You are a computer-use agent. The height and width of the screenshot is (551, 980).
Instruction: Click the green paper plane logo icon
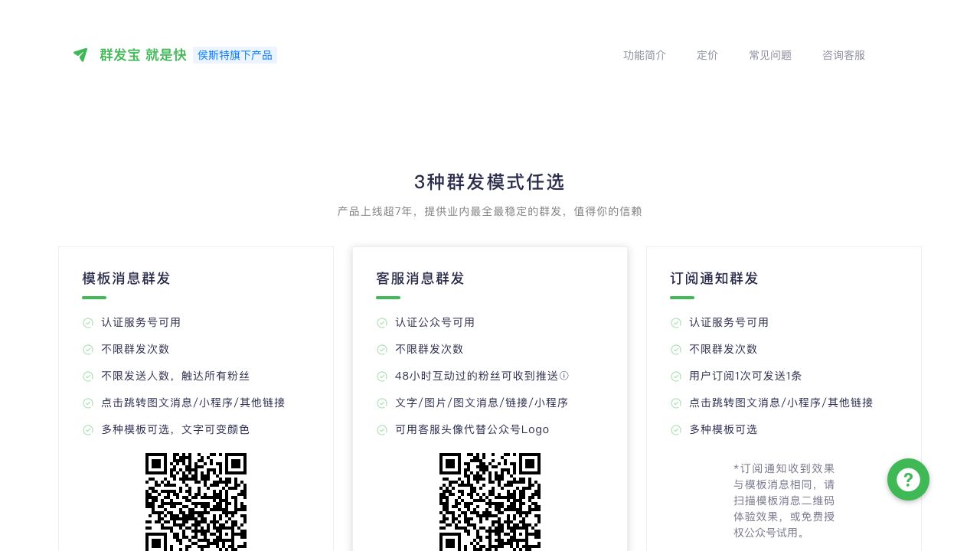coord(80,55)
